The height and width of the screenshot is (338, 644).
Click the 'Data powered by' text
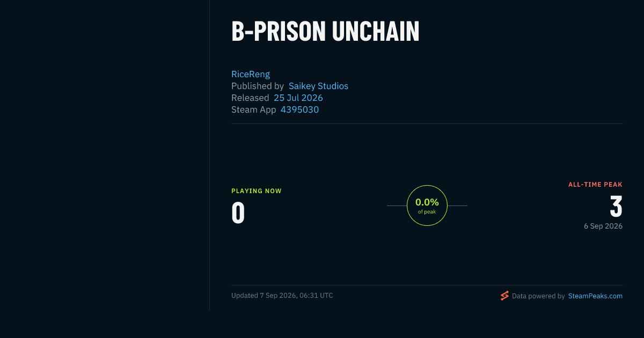click(538, 296)
